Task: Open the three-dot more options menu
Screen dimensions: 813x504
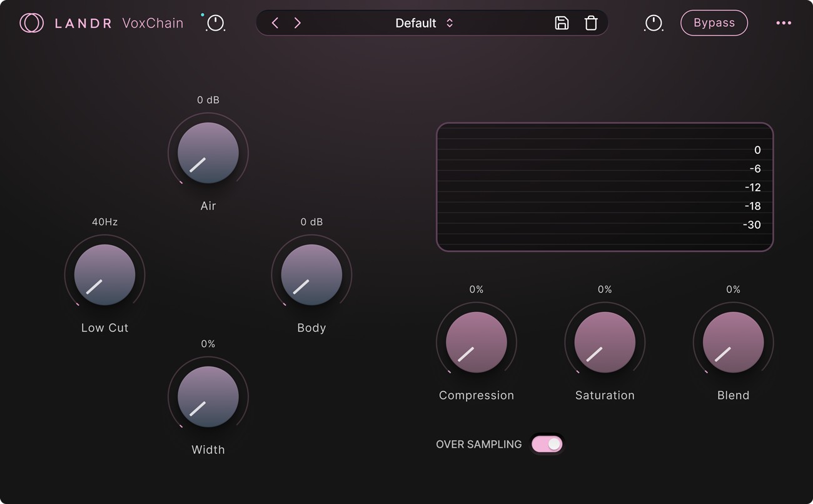Action: (x=784, y=23)
